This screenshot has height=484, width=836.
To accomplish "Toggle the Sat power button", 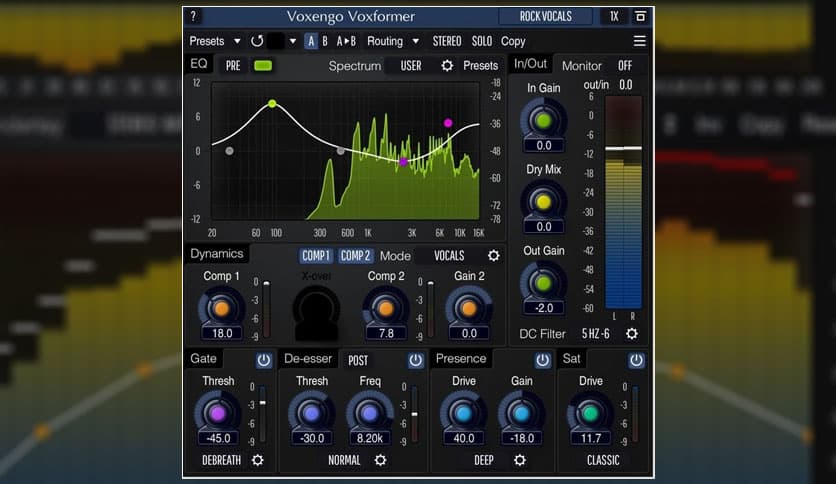I will [x=636, y=360].
